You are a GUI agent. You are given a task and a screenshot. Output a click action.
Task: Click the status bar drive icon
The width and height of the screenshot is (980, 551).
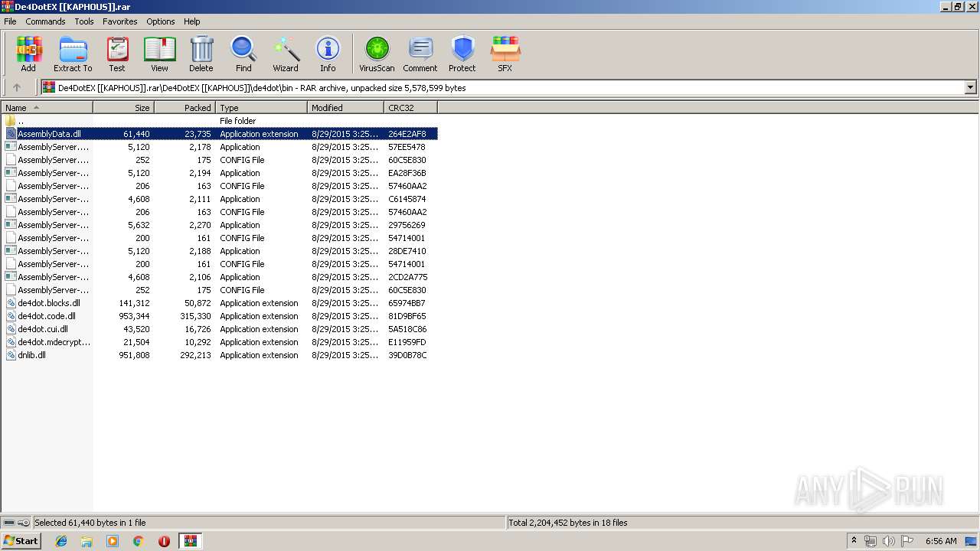tap(10, 523)
